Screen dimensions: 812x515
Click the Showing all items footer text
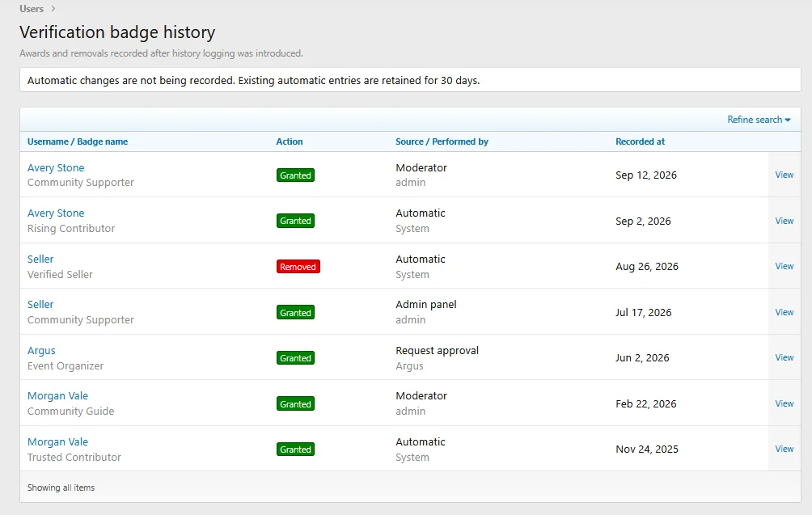point(61,488)
